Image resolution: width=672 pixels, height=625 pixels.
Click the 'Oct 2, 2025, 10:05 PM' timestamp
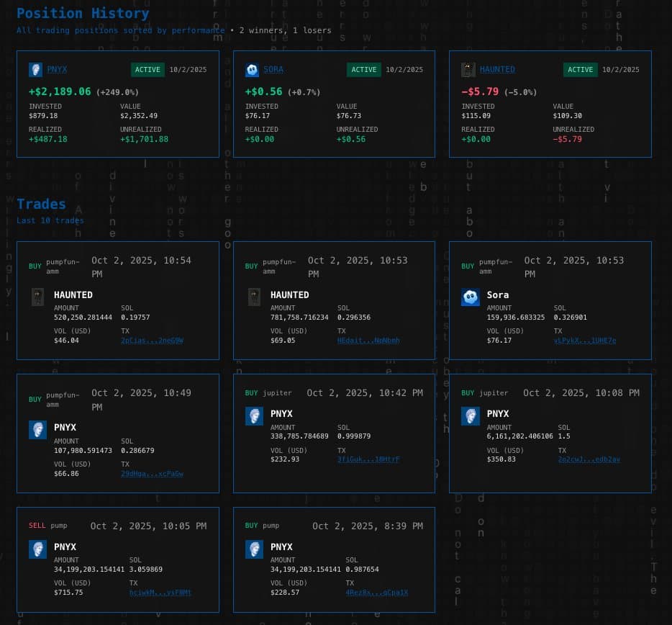click(x=148, y=526)
